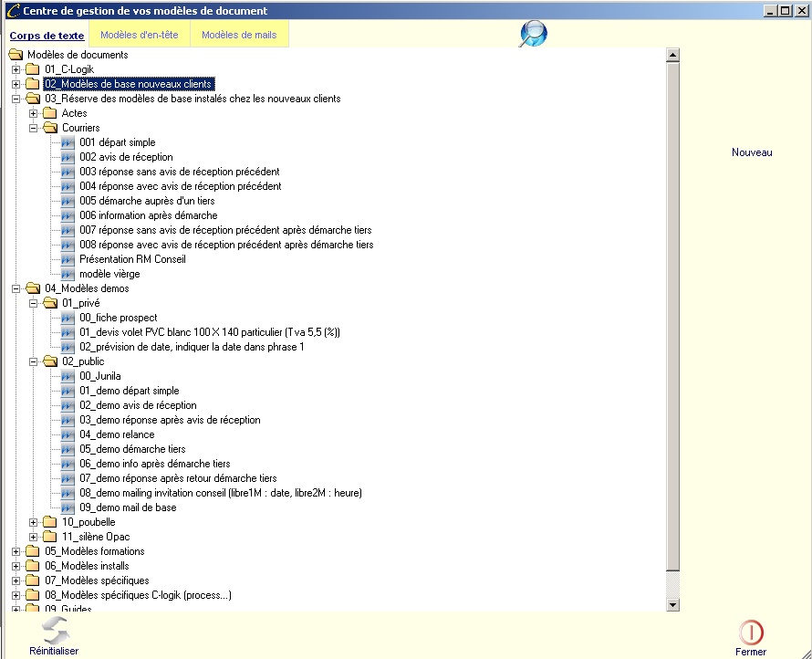Click document icon beside modèle vièrge
The height and width of the screenshot is (659, 812).
coord(68,274)
